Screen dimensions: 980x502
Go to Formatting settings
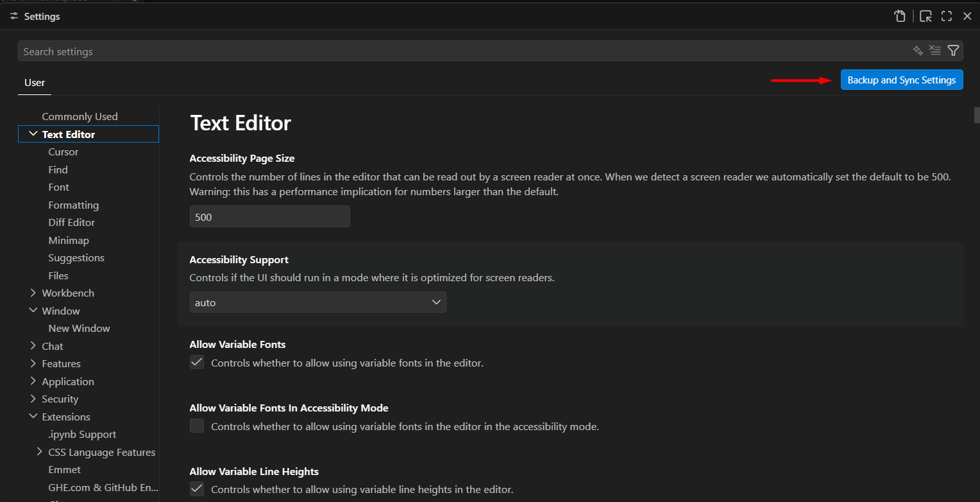(x=74, y=205)
